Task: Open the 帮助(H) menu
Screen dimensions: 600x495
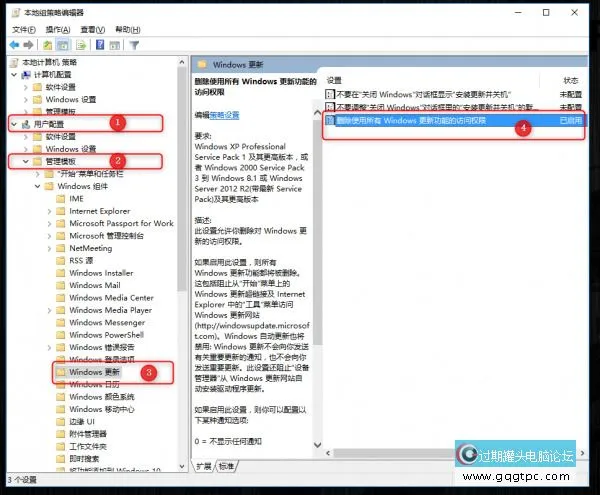Action: pyautogui.click(x=128, y=29)
